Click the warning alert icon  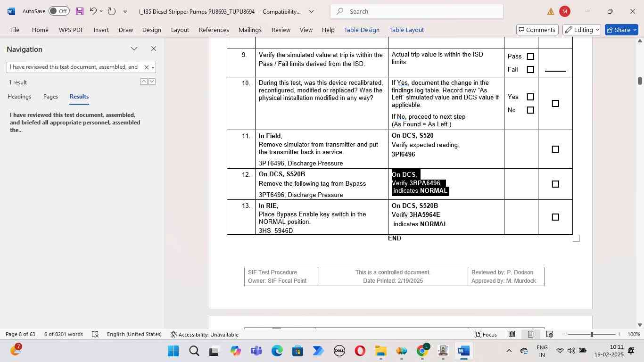click(x=551, y=11)
